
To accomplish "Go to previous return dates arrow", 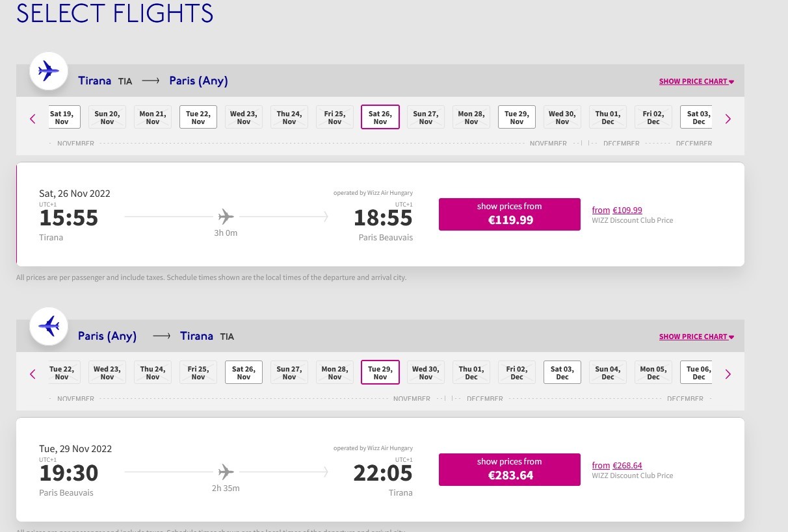I will tap(33, 374).
